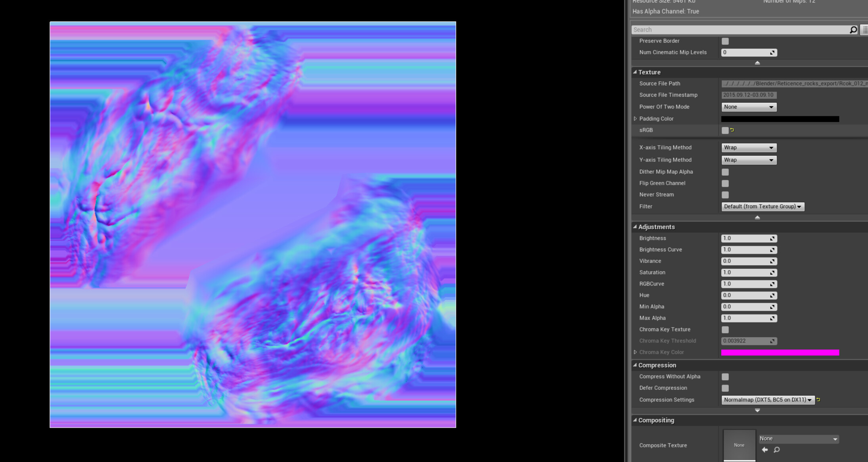
Task: Click the Brightness value spinner arrow
Action: 772,238
